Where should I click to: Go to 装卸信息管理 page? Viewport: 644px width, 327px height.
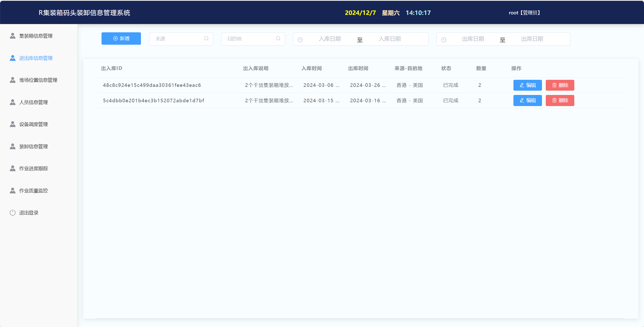click(33, 146)
